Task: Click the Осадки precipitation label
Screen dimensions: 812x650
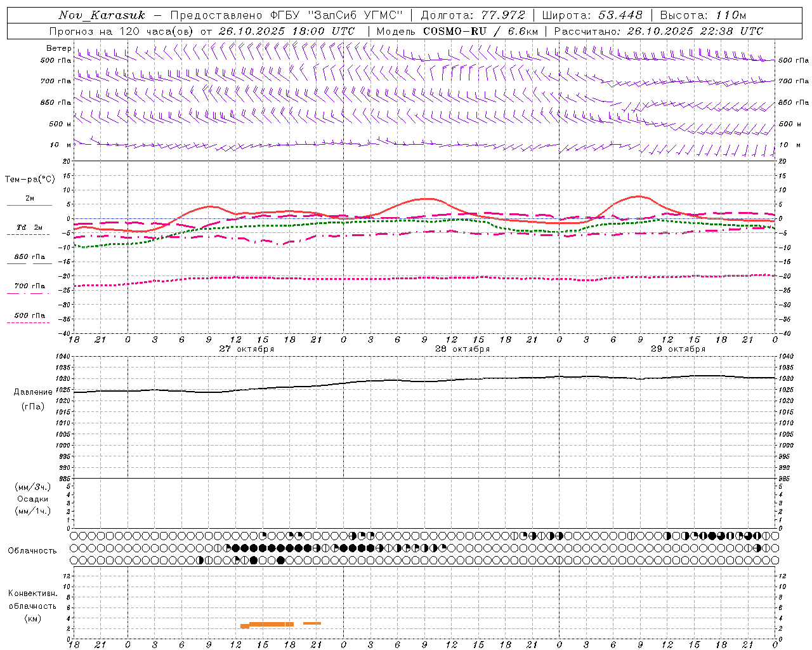Action: click(33, 500)
